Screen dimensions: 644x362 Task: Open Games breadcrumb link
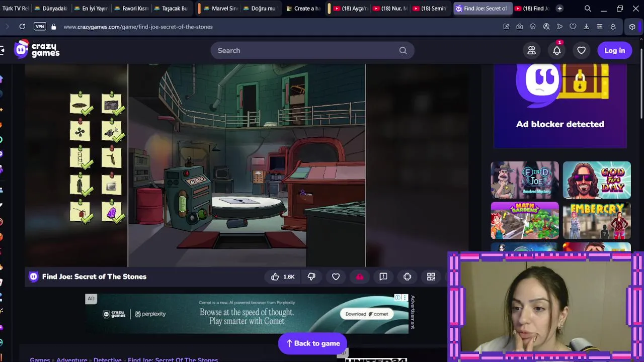click(40, 360)
